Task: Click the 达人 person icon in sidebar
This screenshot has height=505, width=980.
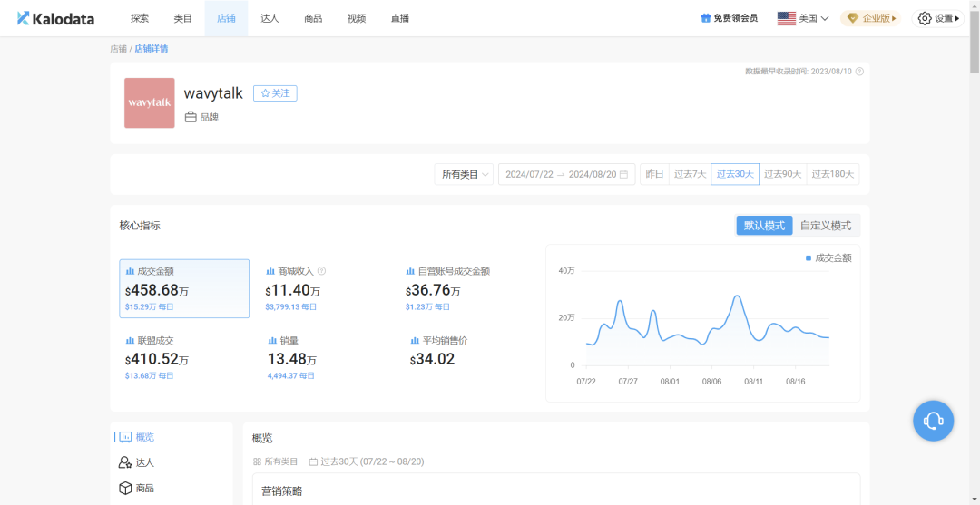Action: [x=125, y=462]
